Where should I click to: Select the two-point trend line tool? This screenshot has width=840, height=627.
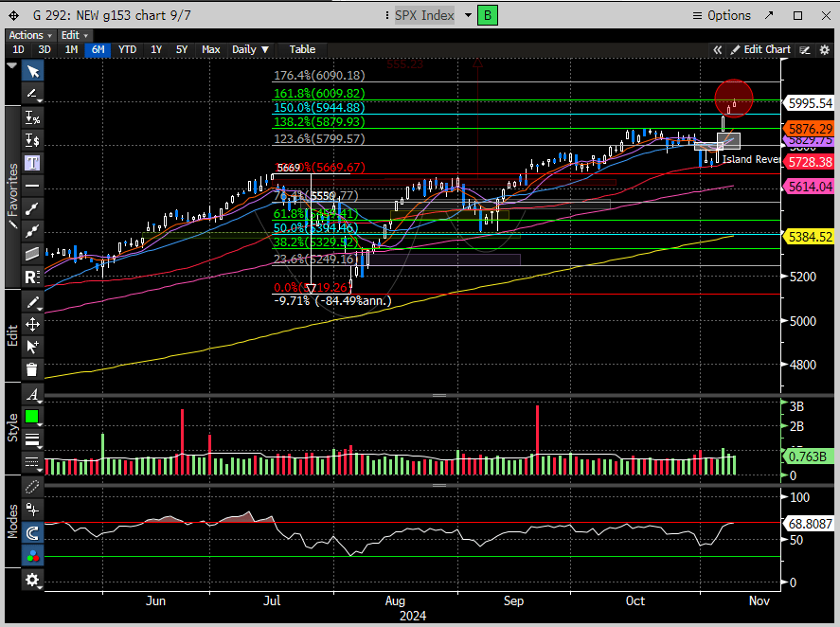coord(33,208)
